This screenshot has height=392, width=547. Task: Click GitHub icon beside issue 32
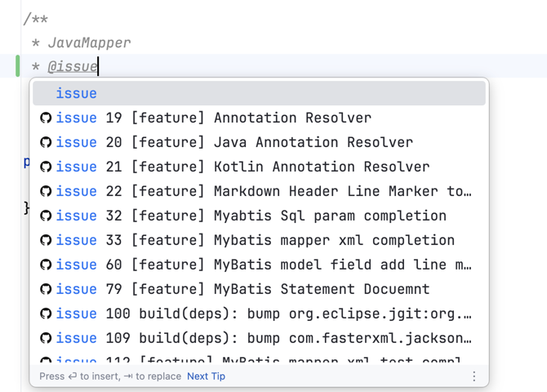(x=46, y=216)
